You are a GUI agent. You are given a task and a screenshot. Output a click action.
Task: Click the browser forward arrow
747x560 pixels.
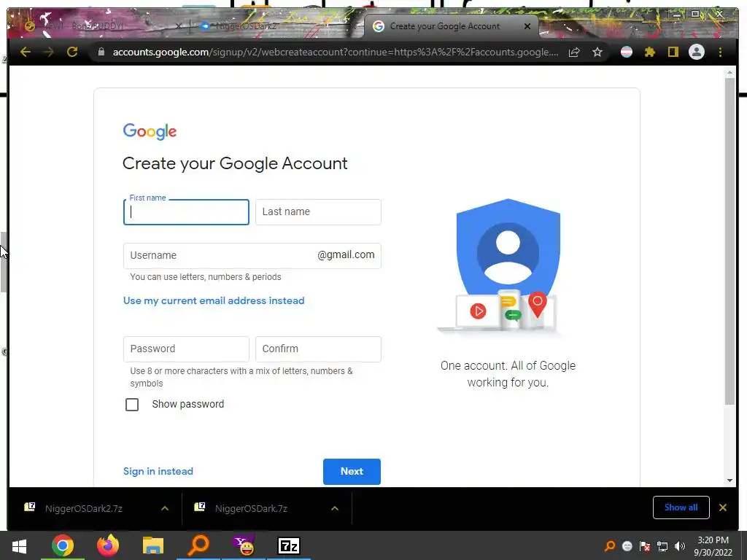pyautogui.click(x=49, y=52)
